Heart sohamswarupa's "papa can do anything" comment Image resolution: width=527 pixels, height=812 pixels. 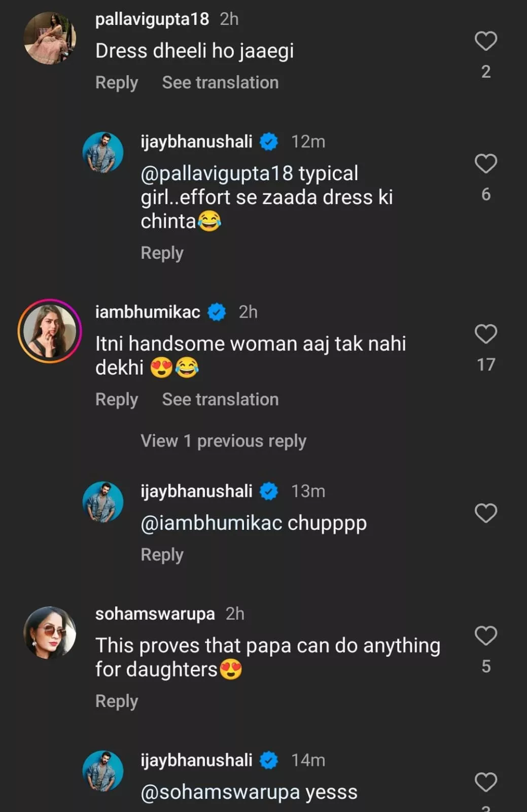[x=485, y=635]
